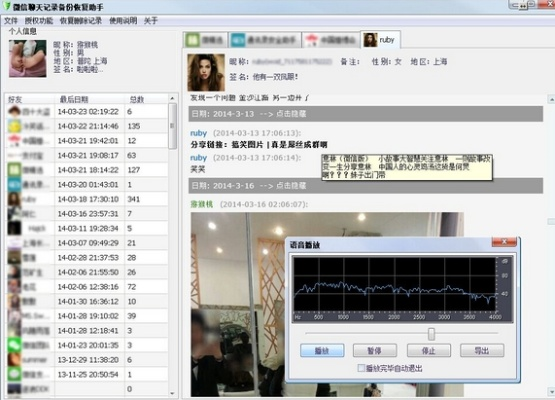Click the ruby sender name at 17:06:14
555x400 pixels.
click(x=199, y=158)
